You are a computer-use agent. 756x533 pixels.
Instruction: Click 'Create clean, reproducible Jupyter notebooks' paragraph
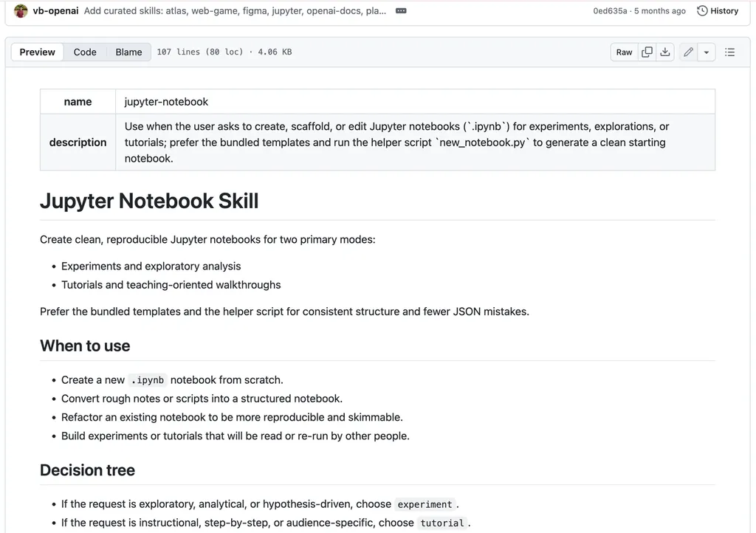point(207,239)
